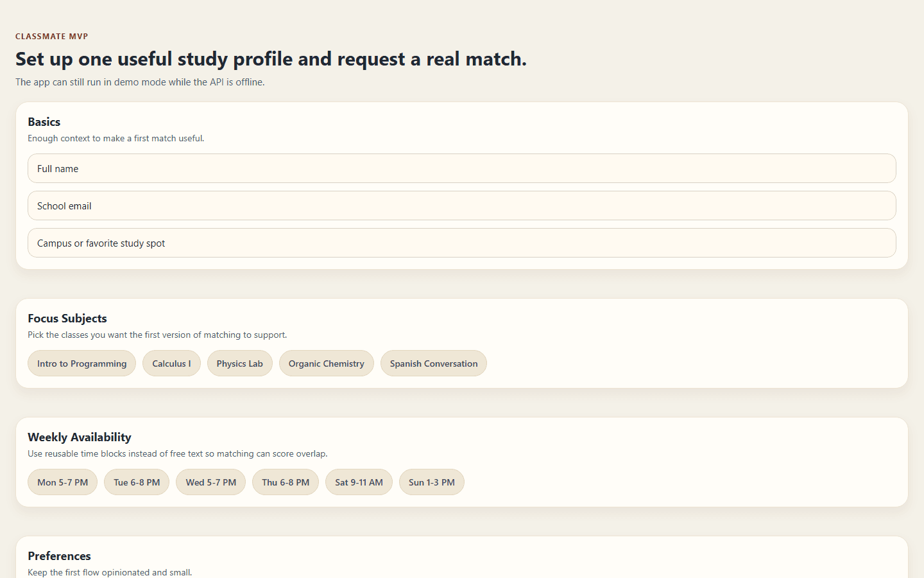Enable the Physics Lab subject
This screenshot has width=924, height=578.
(239, 363)
